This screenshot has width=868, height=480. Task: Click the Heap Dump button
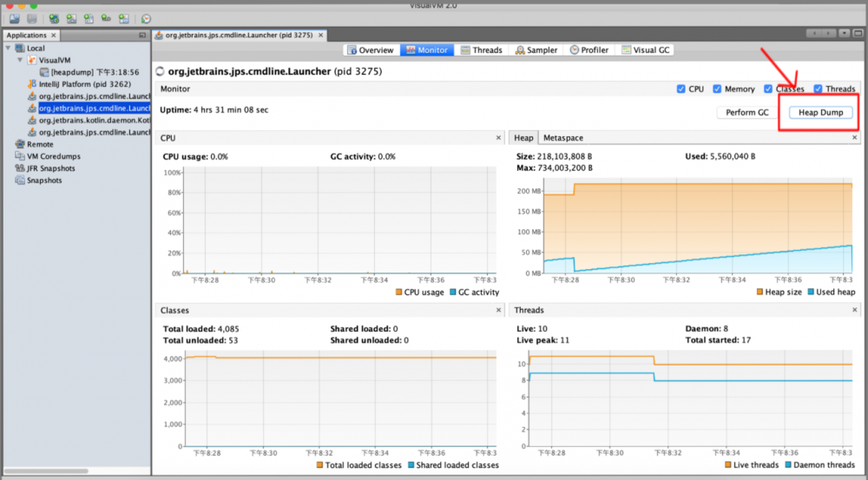click(x=820, y=112)
